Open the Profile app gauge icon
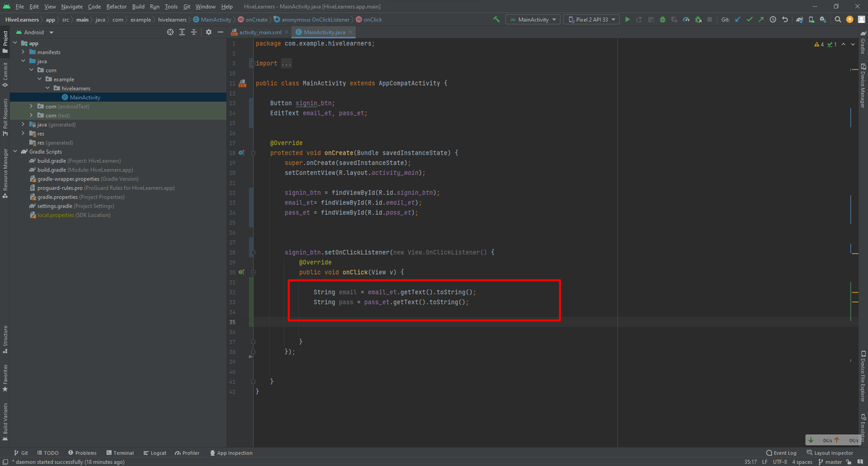 click(x=686, y=20)
